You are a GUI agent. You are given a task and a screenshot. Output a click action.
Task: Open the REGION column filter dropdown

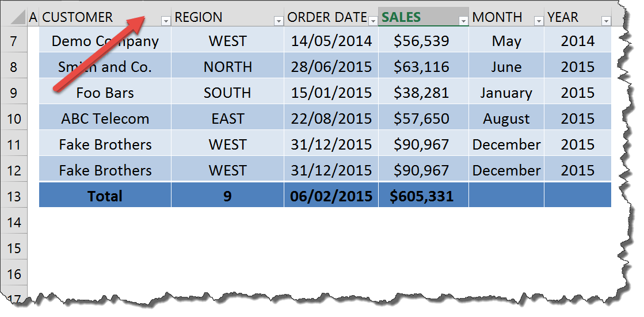pos(279,21)
